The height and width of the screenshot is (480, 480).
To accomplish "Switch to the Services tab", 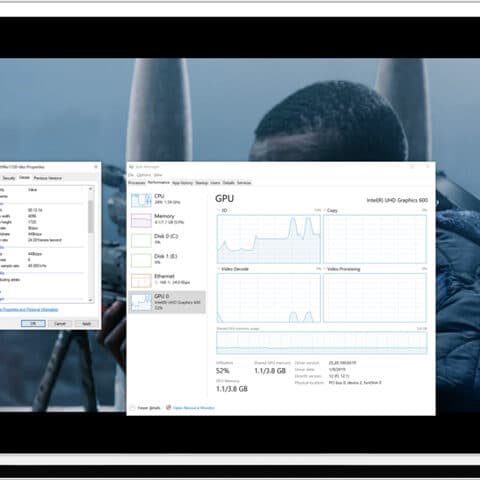I will [244, 183].
